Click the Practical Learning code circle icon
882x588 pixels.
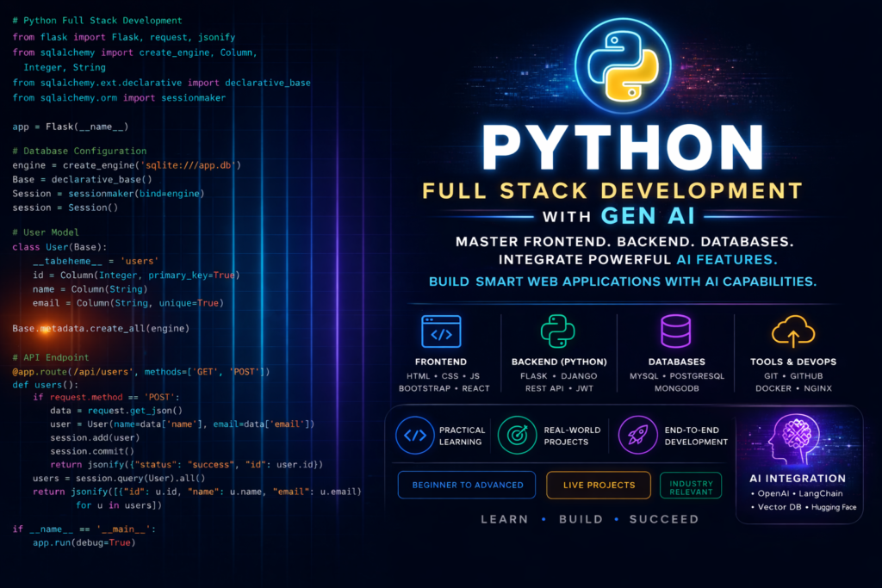(414, 435)
